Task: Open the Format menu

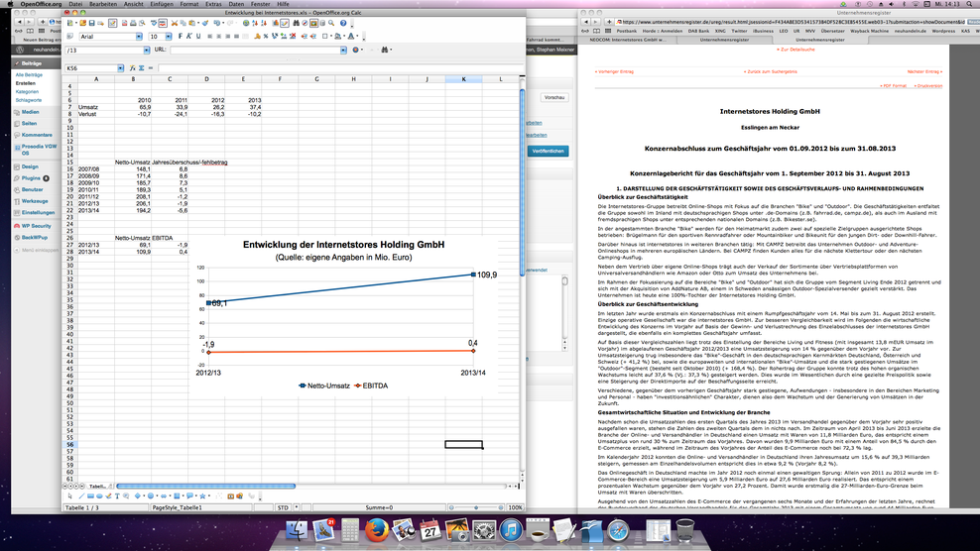Action: point(188,4)
